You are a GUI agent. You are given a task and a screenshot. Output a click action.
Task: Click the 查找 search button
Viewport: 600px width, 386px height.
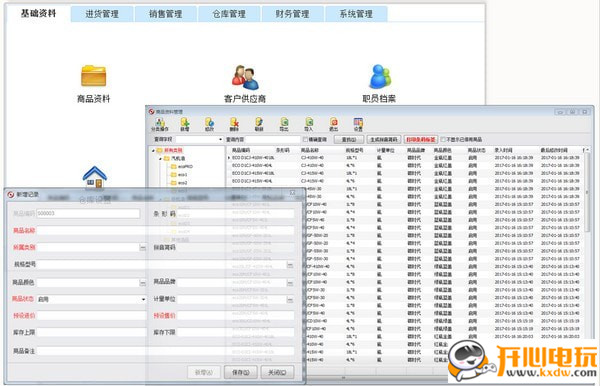tap(348, 140)
